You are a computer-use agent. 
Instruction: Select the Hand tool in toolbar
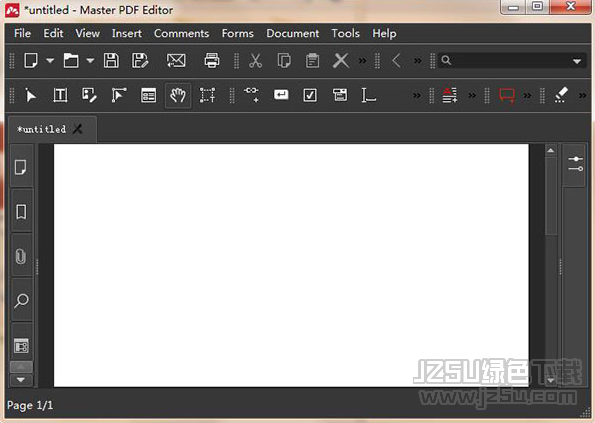tap(178, 95)
